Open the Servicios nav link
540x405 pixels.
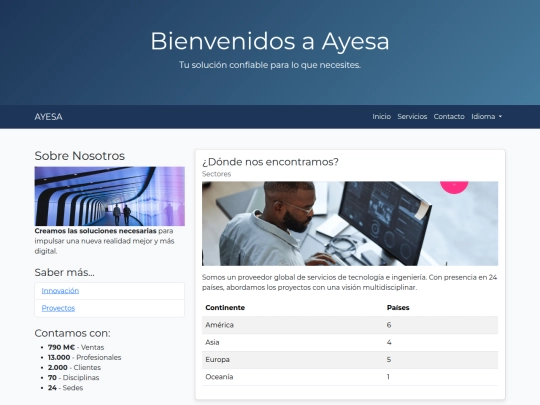click(412, 116)
